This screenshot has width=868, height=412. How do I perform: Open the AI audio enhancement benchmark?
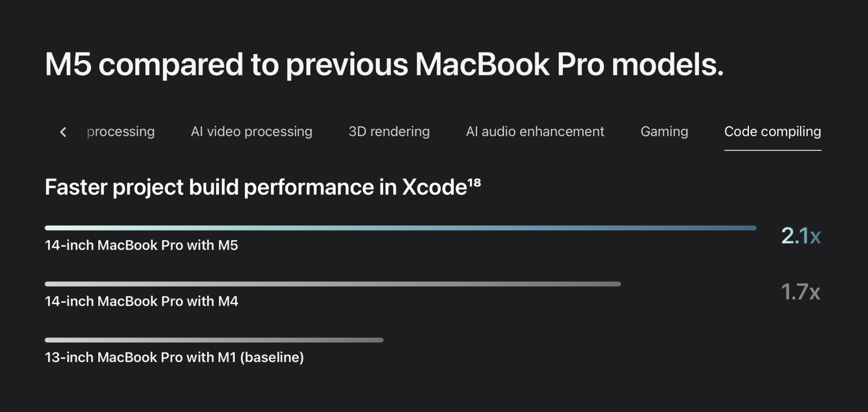pyautogui.click(x=535, y=131)
